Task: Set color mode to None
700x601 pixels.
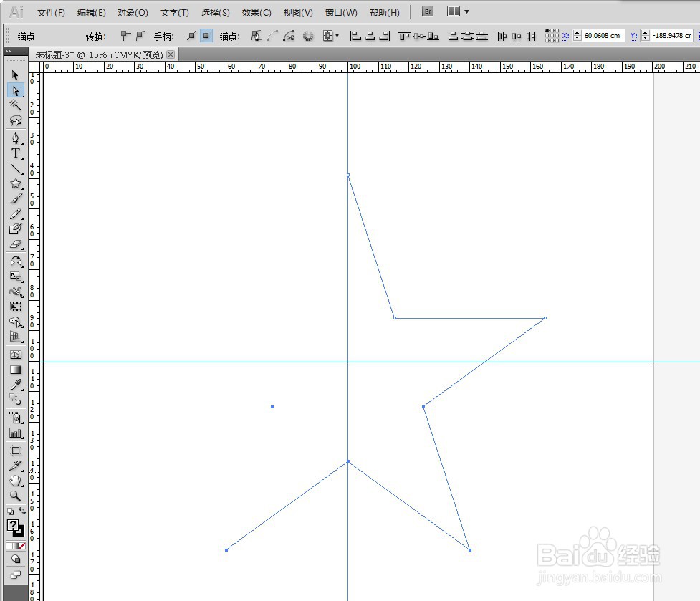Action: pyautogui.click(x=22, y=546)
